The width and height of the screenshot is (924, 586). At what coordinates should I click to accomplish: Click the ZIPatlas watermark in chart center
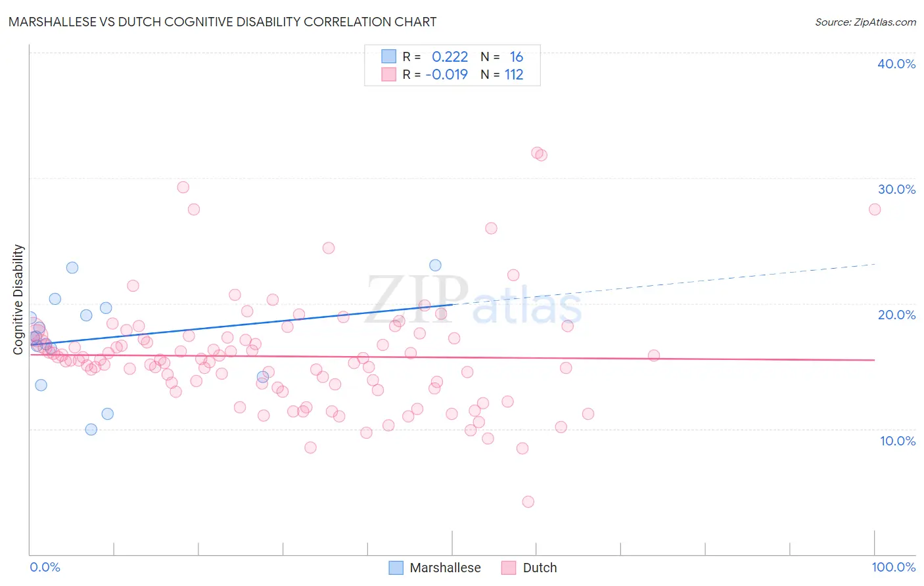point(474,300)
